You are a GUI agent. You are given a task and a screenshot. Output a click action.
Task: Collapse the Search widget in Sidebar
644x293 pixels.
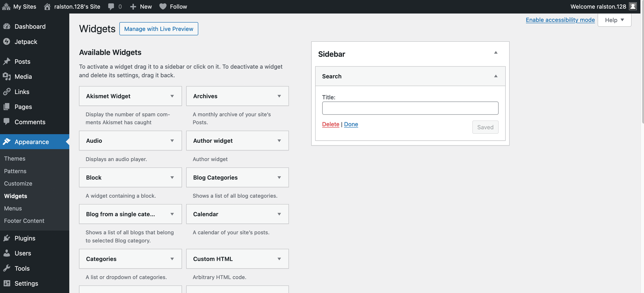tap(496, 76)
